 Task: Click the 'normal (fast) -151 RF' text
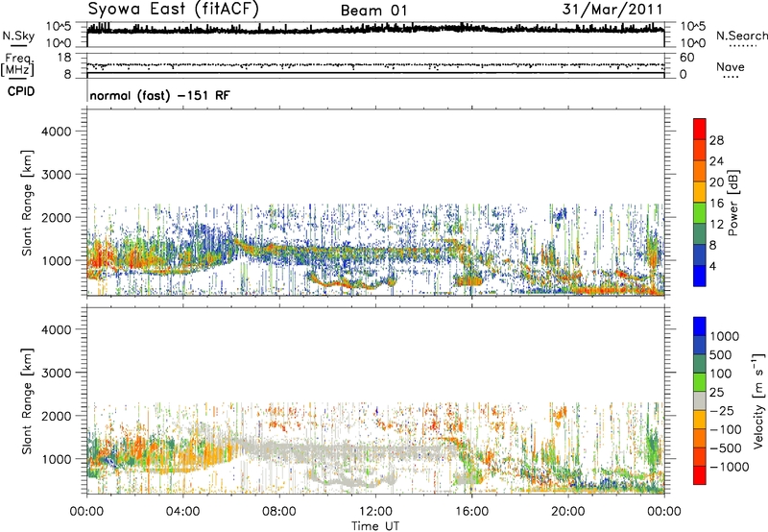(x=159, y=95)
